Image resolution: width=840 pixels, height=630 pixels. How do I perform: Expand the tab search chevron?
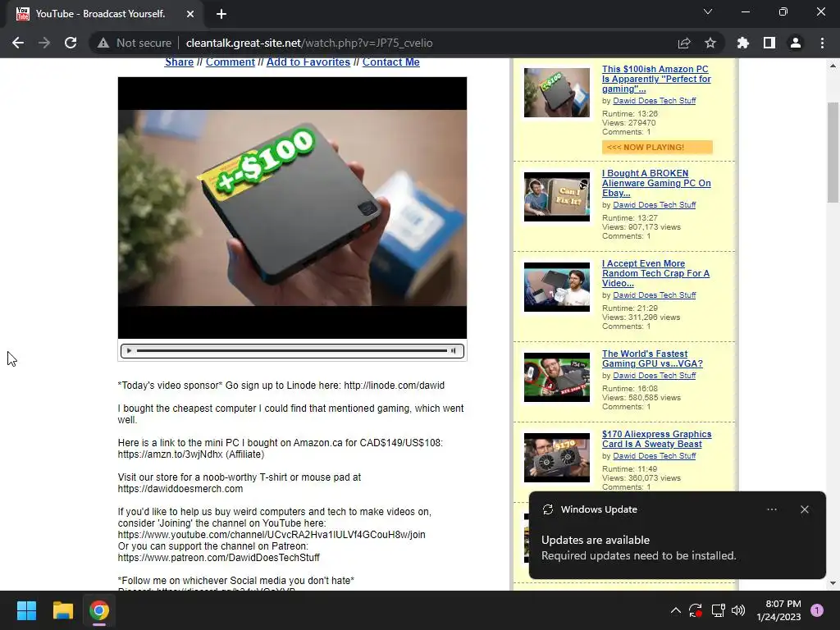708,11
